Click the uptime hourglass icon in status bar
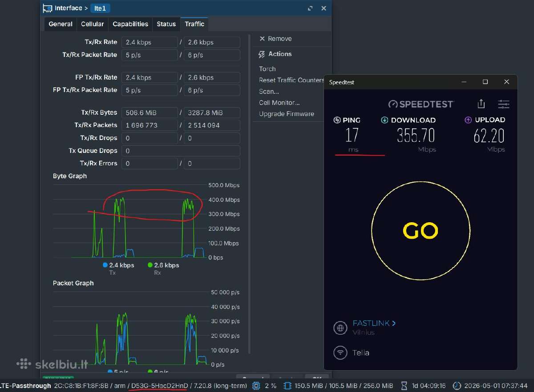 point(404,386)
